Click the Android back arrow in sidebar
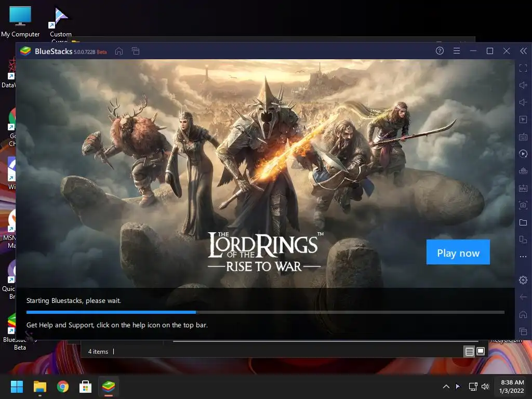The width and height of the screenshot is (532, 399). tap(523, 297)
